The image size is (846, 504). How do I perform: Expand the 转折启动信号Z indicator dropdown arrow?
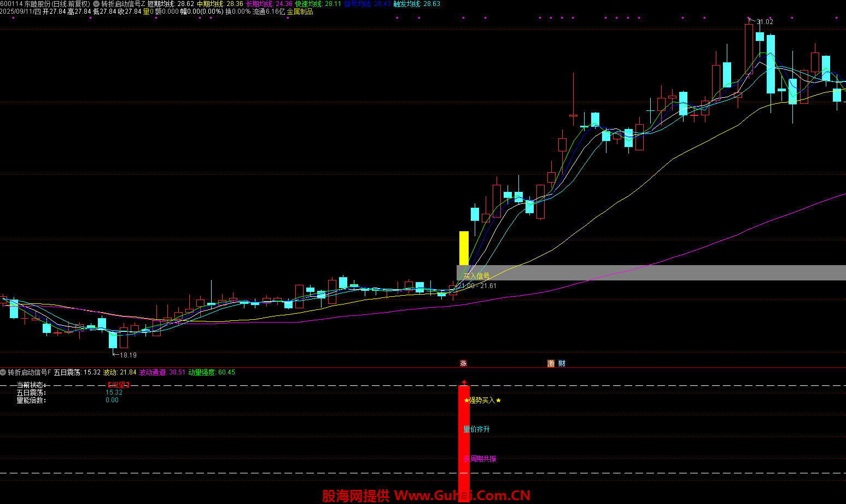(96, 4)
